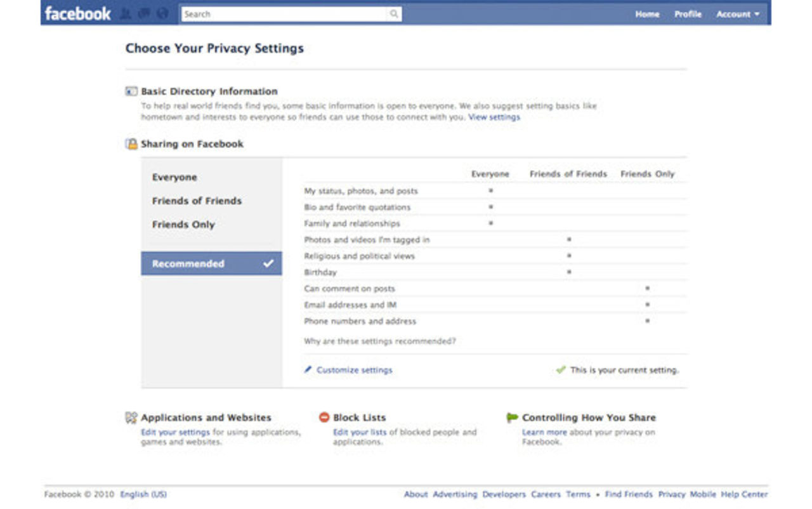
Task: Click the red Block Lists icon
Action: click(x=324, y=418)
